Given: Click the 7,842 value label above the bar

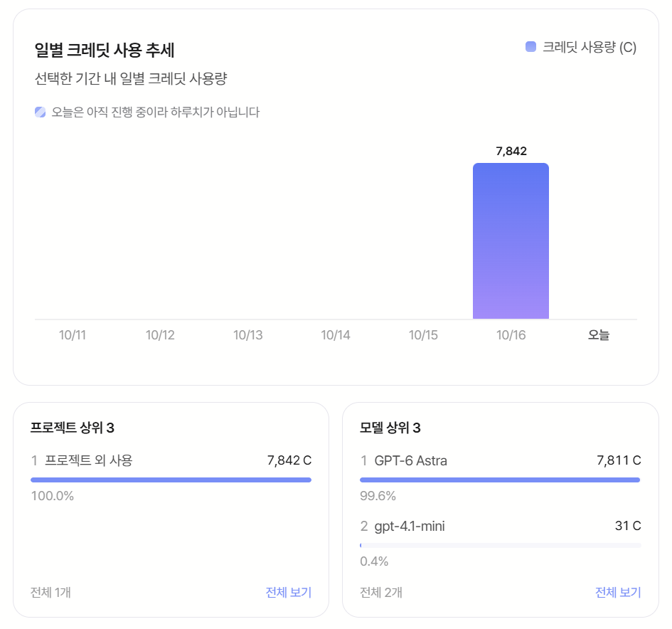Looking at the screenshot, I should click(x=511, y=151).
